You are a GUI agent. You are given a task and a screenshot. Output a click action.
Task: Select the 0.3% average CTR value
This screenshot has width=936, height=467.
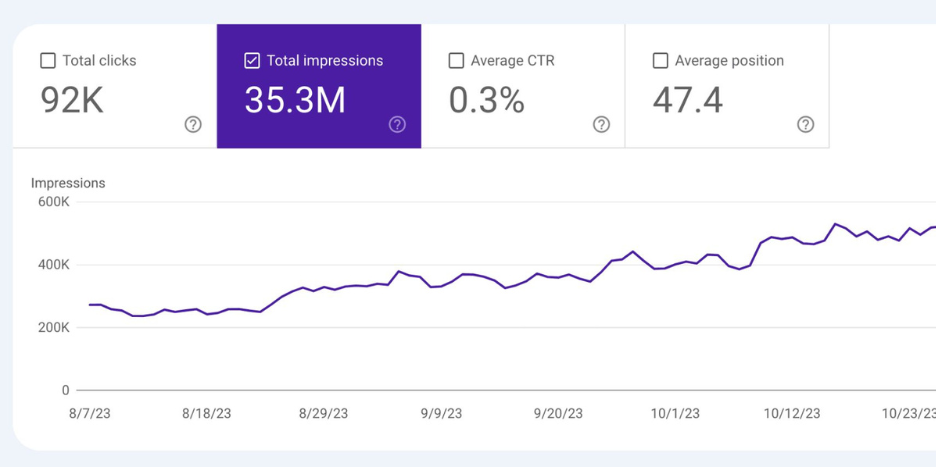coord(486,100)
